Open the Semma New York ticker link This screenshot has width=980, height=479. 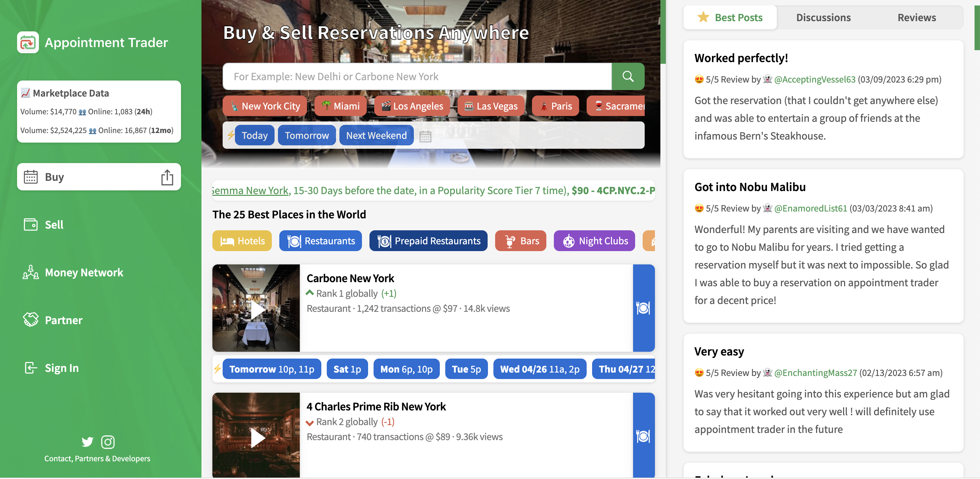pyautogui.click(x=250, y=190)
